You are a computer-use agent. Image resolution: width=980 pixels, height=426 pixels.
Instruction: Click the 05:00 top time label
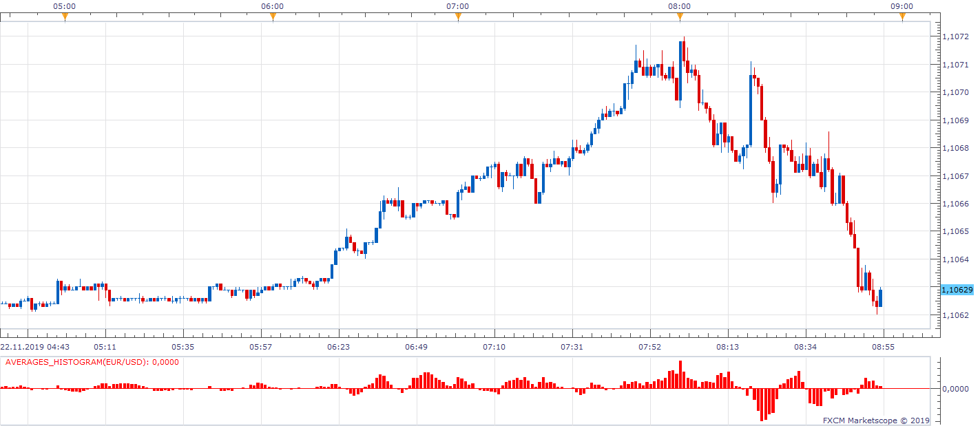tap(64, 6)
